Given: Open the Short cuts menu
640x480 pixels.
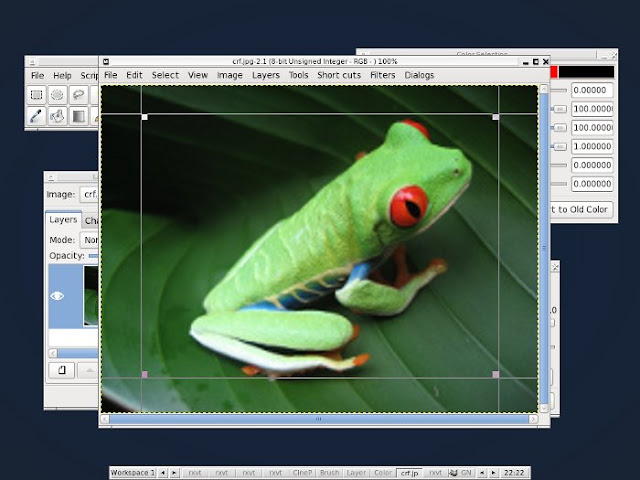Looking at the screenshot, I should [339, 75].
